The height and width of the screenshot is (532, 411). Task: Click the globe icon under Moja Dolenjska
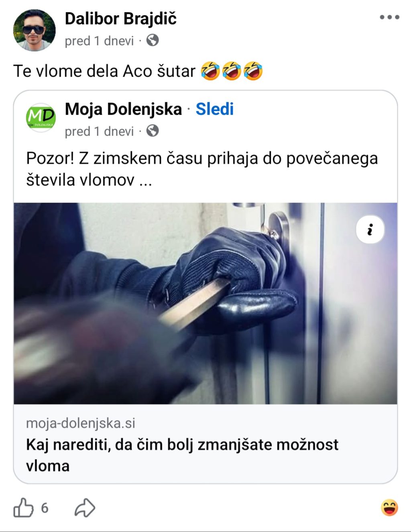tap(153, 131)
